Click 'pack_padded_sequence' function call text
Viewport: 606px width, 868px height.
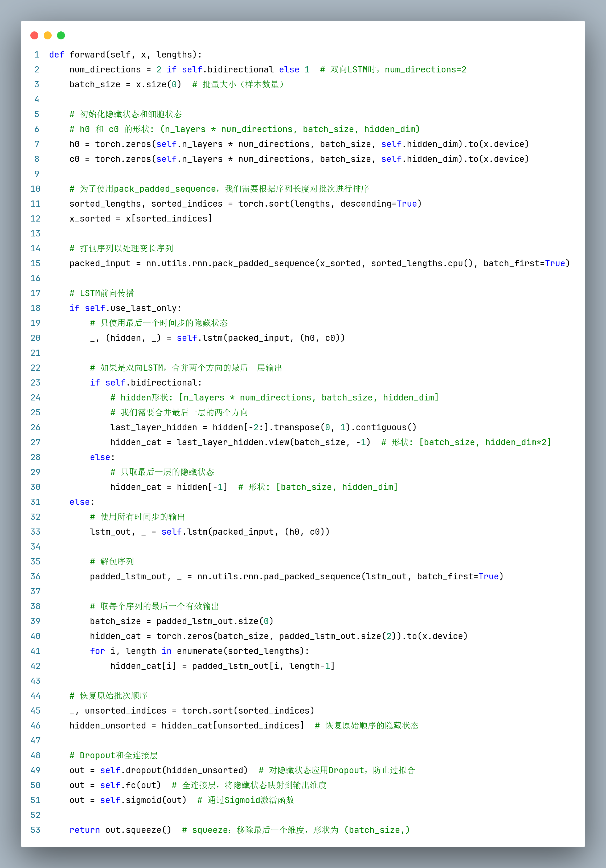click(x=264, y=264)
